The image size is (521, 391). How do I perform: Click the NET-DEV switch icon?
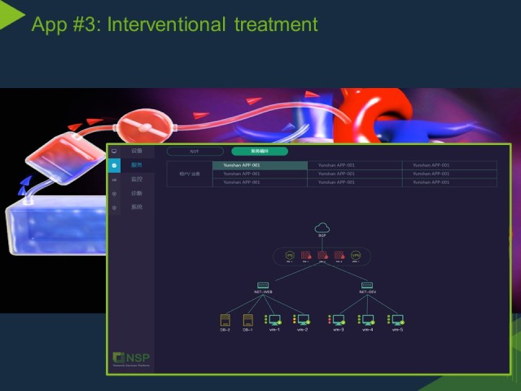tap(367, 285)
